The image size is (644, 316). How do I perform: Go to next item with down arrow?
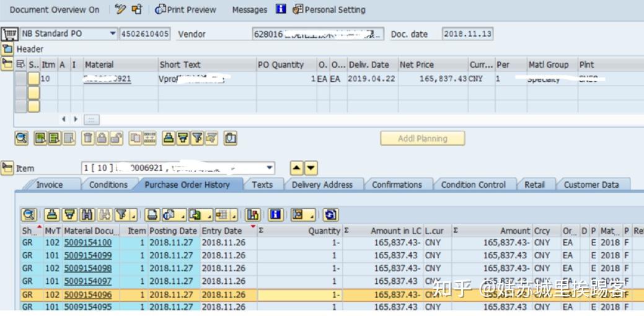[311, 168]
